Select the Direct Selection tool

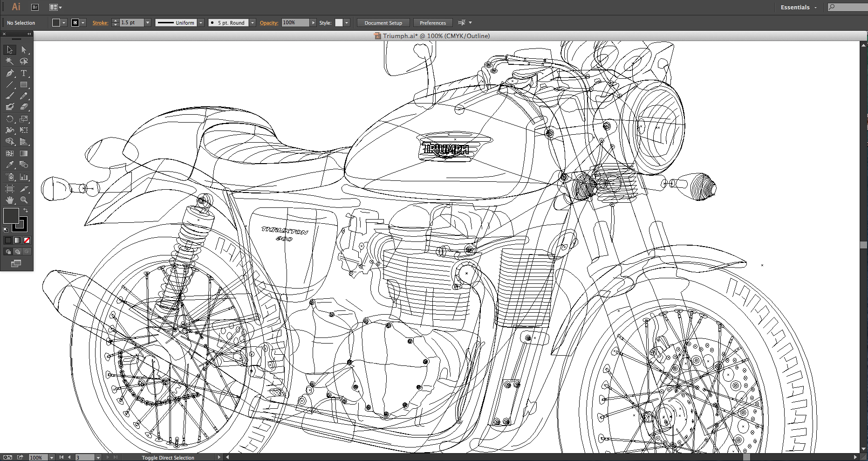click(x=23, y=50)
